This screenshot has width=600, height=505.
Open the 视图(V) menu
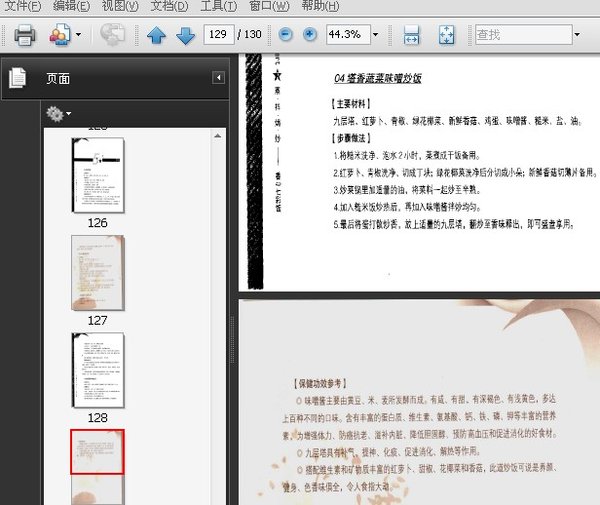[120, 6]
